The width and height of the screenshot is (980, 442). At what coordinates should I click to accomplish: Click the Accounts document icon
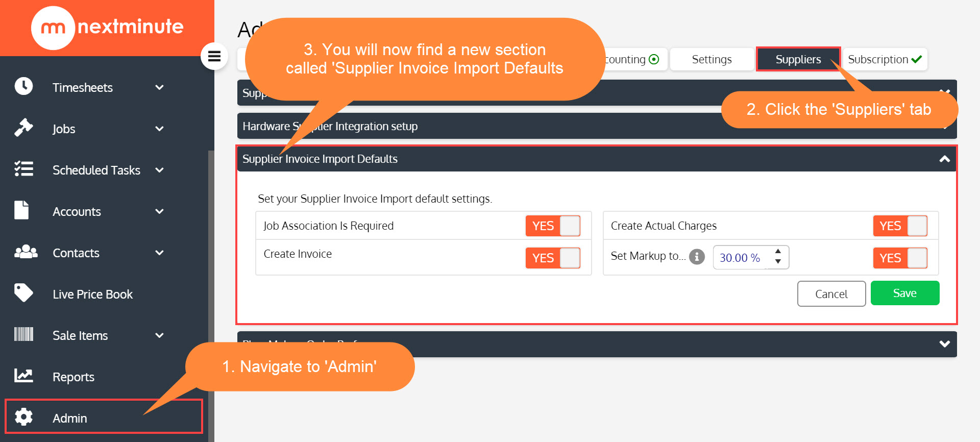(21, 210)
